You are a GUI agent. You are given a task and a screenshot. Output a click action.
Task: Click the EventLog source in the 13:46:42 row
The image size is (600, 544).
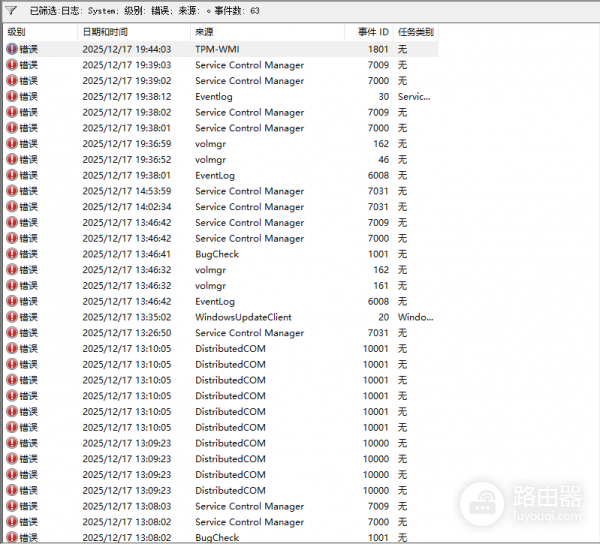pyautogui.click(x=215, y=301)
